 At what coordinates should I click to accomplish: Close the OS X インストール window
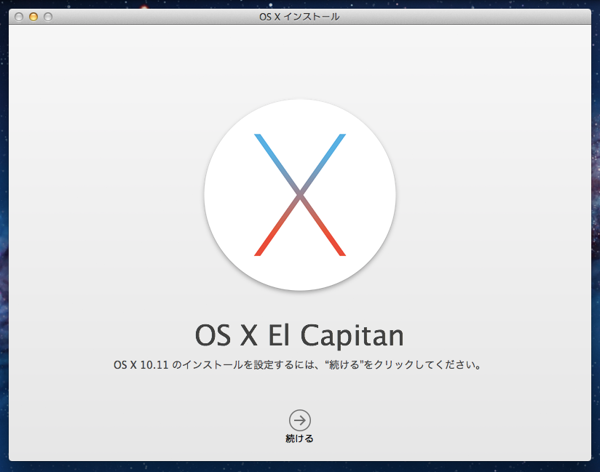pyautogui.click(x=19, y=17)
